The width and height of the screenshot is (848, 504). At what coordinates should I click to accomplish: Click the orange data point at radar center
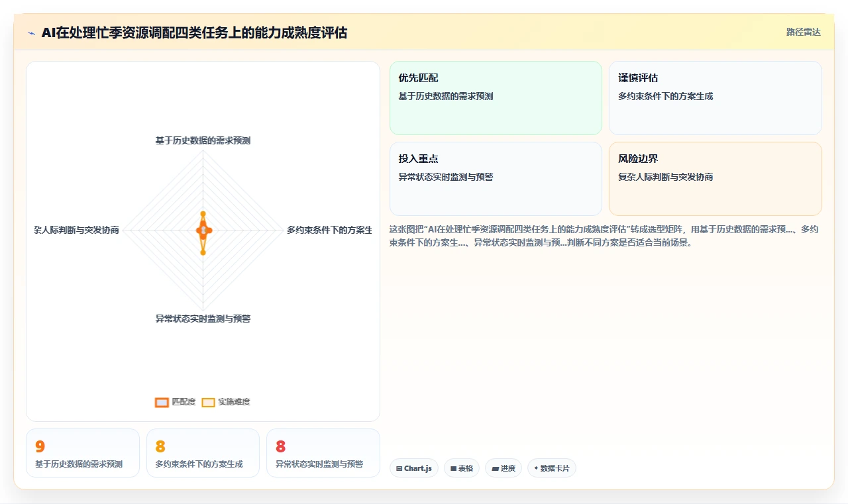(x=203, y=230)
